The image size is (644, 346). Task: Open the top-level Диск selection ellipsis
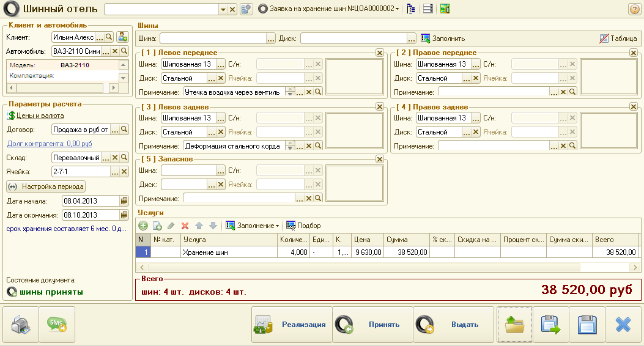411,39
